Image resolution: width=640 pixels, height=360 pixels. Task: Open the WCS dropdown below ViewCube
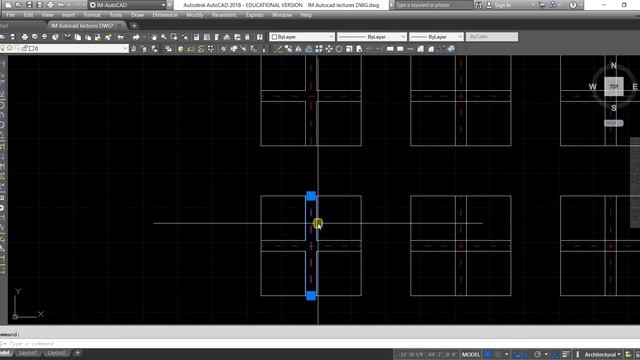613,123
